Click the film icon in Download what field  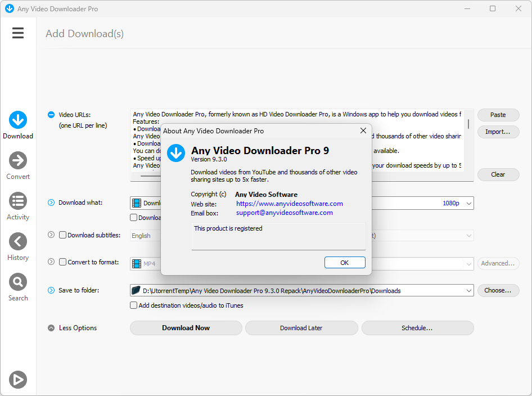click(137, 203)
